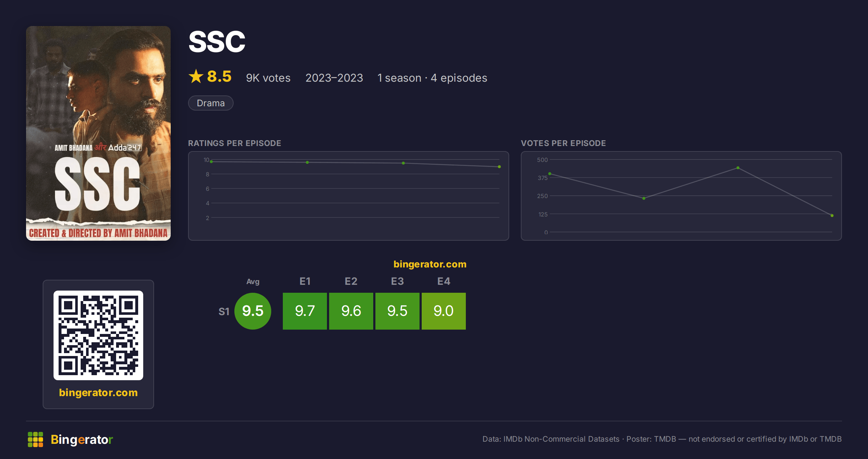Click the 8.5 overall rating value
This screenshot has width=868, height=459.
tap(219, 77)
